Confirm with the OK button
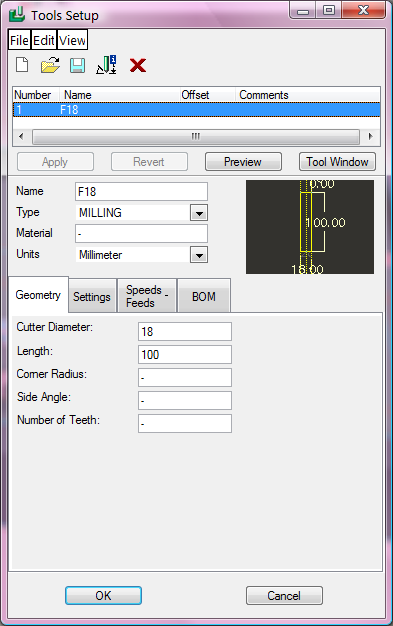This screenshot has height=626, width=393. point(103,596)
